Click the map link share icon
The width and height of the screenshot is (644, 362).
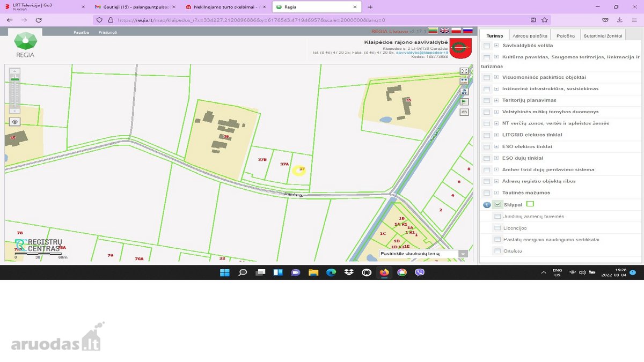click(x=464, y=112)
